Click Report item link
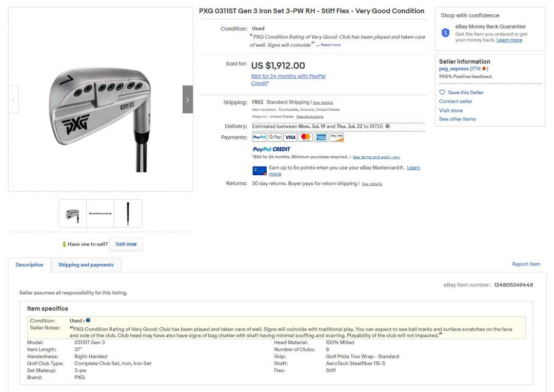Viewport: 554px width, 392px height. point(526,264)
